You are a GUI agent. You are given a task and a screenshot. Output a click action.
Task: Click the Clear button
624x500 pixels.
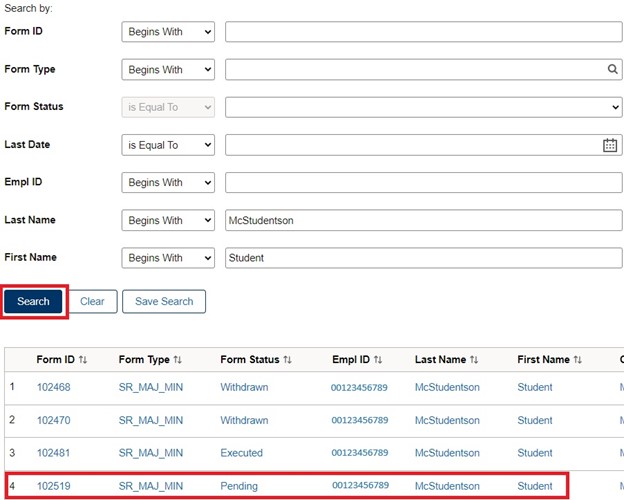[x=92, y=301]
